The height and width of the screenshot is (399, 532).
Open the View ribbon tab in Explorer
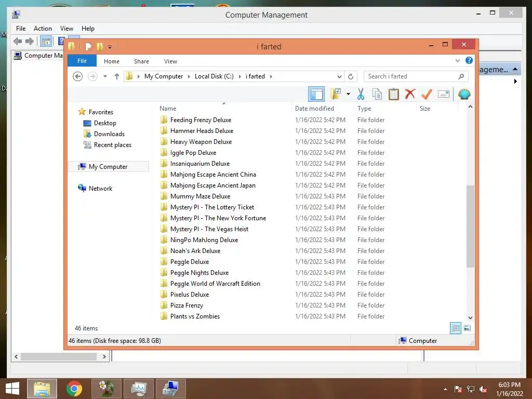click(170, 61)
